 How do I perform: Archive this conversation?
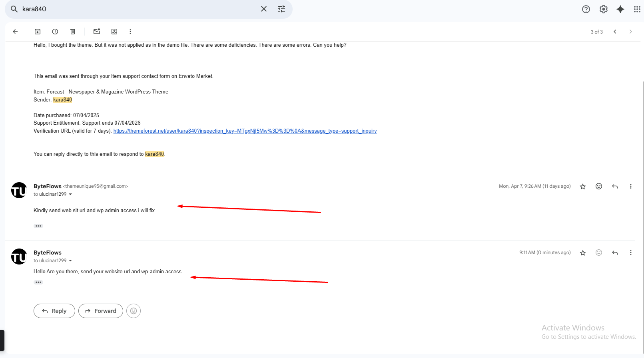38,32
